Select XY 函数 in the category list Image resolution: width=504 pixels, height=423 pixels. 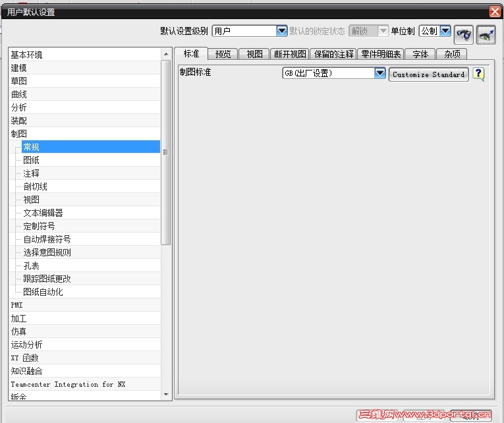[x=84, y=358]
